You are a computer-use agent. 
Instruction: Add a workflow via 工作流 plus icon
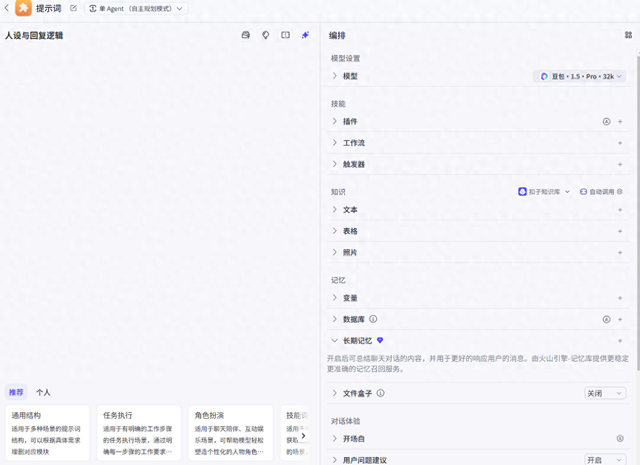620,143
